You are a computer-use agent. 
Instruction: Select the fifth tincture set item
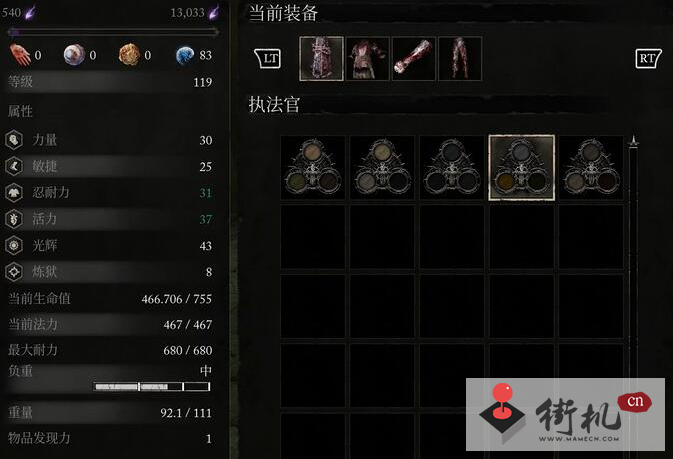[x=591, y=168]
